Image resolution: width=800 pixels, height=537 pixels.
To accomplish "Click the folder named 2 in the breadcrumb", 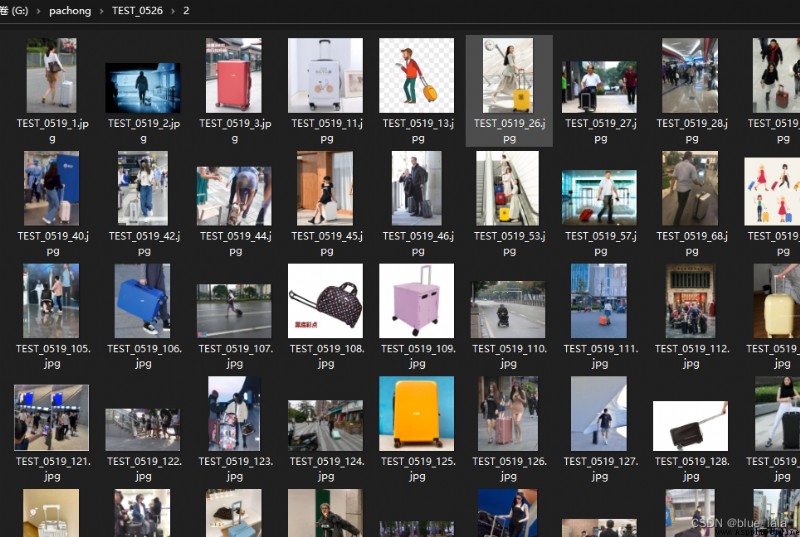I will 186,11.
